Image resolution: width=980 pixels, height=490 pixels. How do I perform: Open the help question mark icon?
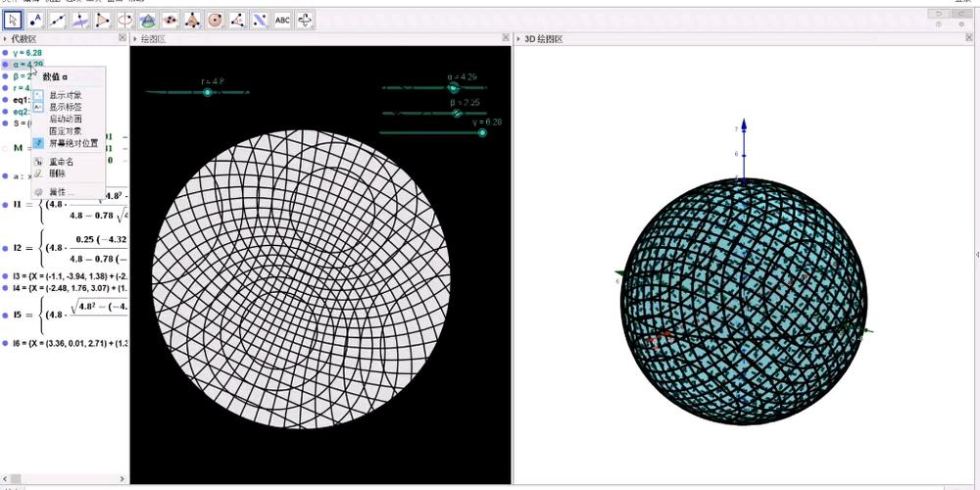939,24
